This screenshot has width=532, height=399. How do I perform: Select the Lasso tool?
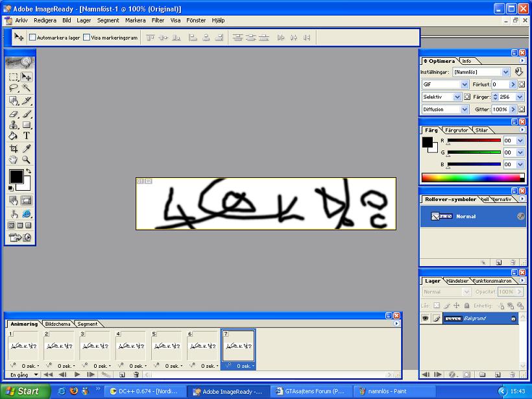point(14,88)
